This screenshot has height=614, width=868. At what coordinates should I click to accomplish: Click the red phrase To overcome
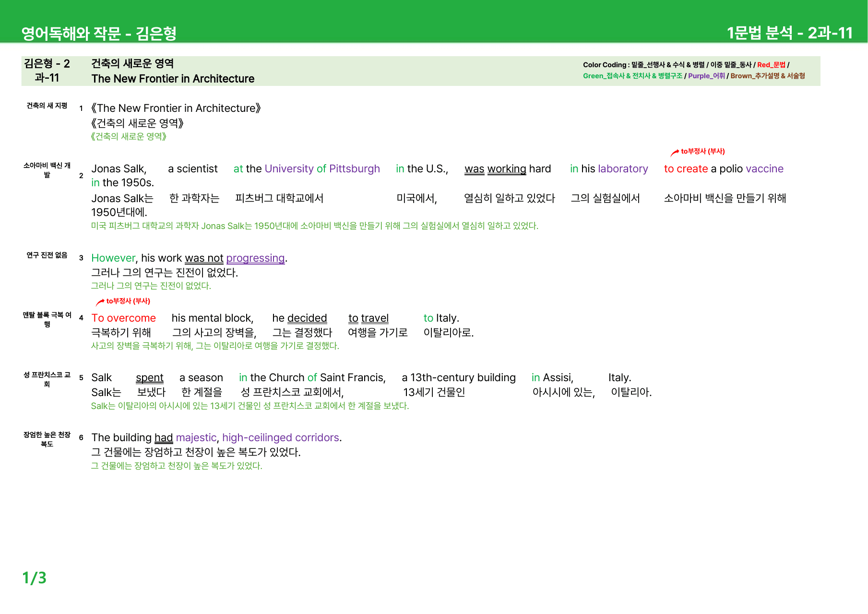tap(123, 318)
